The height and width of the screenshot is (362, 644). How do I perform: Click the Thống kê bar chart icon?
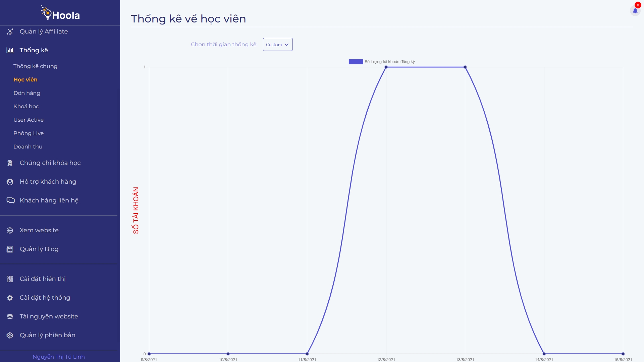click(10, 50)
